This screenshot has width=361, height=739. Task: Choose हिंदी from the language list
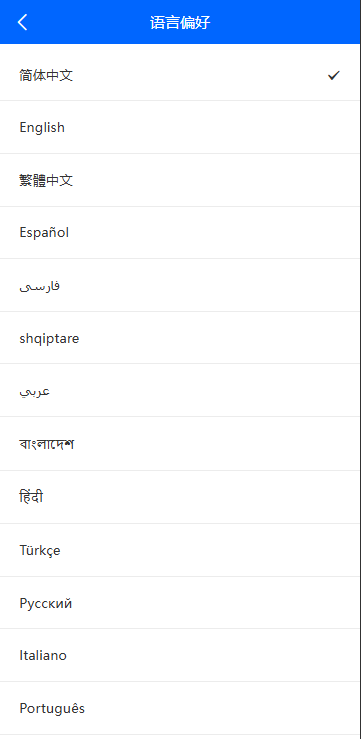180,497
